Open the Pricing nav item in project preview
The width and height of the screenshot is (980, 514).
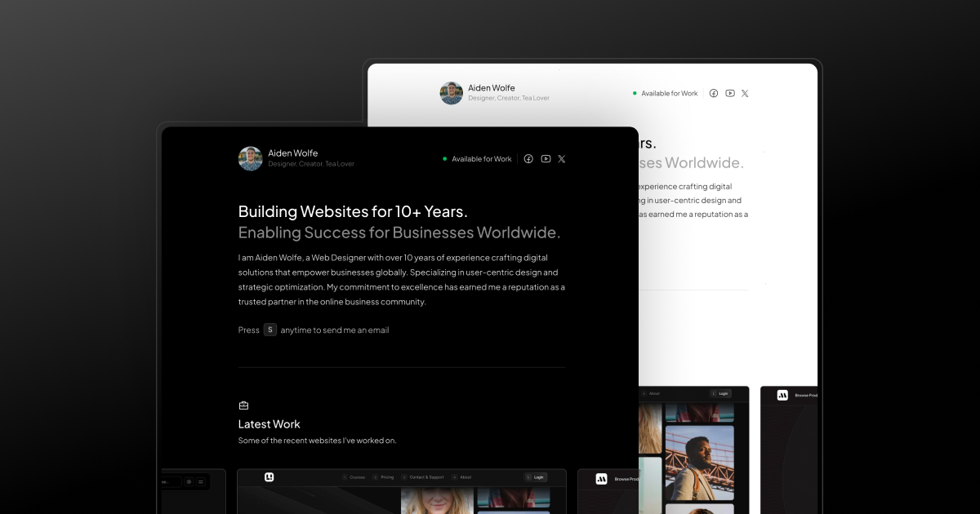(x=384, y=477)
